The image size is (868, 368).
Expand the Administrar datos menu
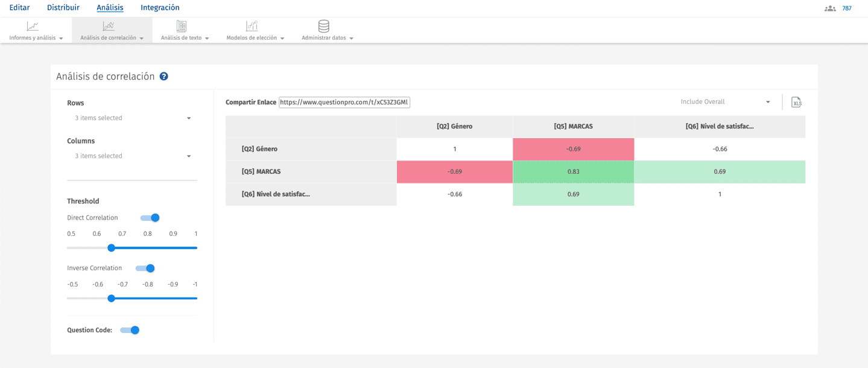pyautogui.click(x=351, y=38)
